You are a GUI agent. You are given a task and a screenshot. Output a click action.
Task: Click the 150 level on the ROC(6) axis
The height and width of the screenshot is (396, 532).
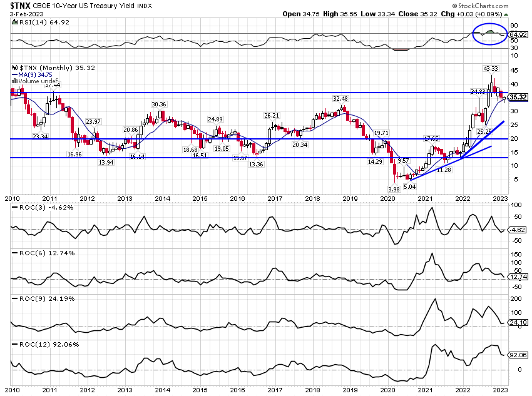pyautogui.click(x=516, y=254)
